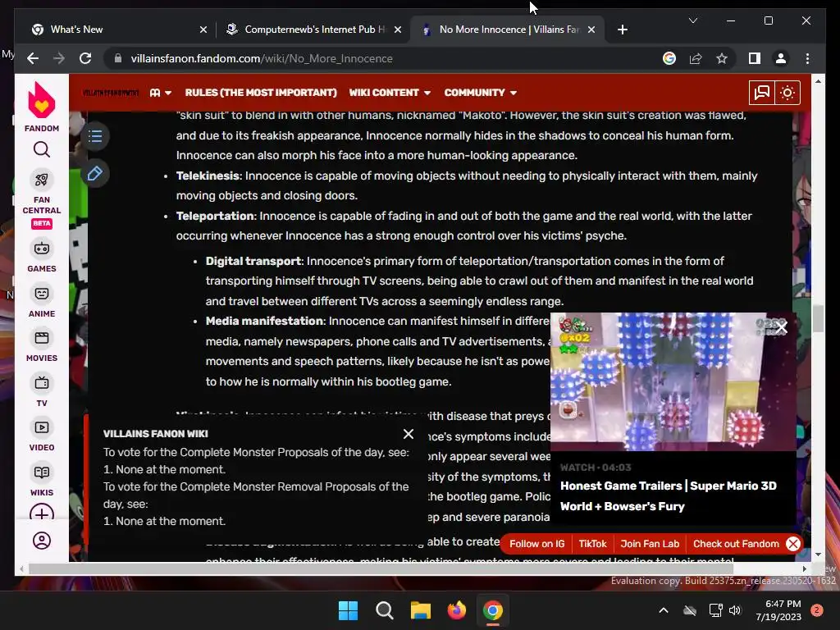
Task: Go forward one page in browser history
Action: pos(59,58)
